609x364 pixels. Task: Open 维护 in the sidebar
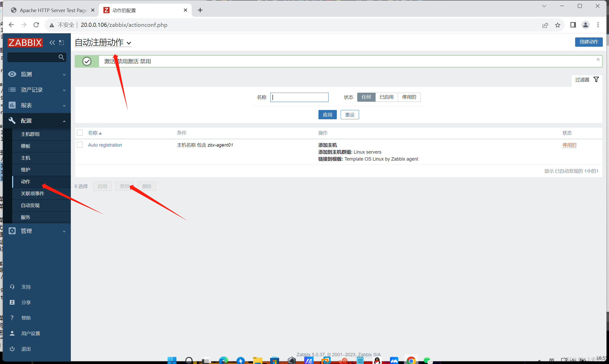pos(42,170)
